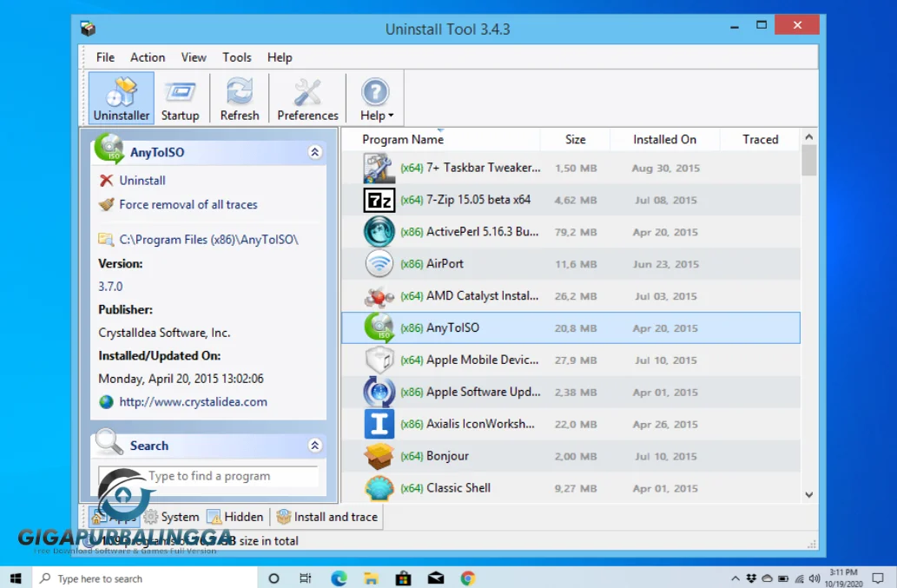Open the Help toolbar dropdown

(376, 98)
